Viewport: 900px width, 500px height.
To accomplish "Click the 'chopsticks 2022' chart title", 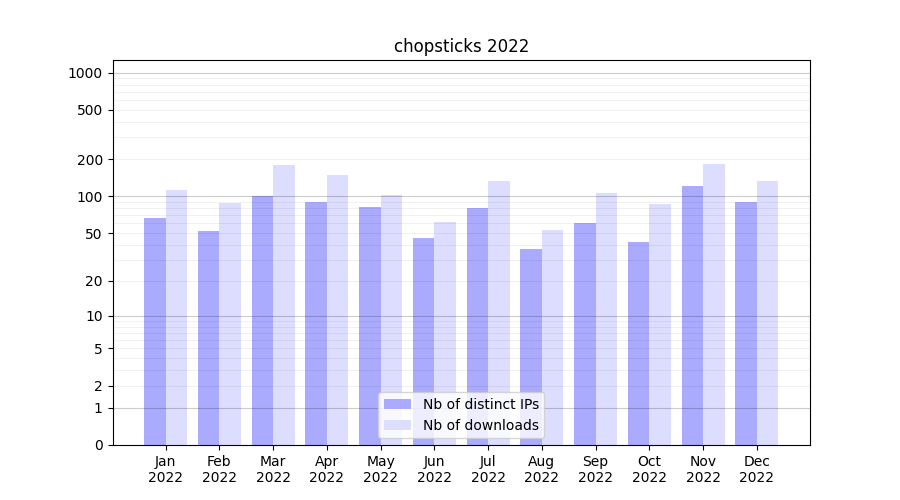I will tap(461, 46).
